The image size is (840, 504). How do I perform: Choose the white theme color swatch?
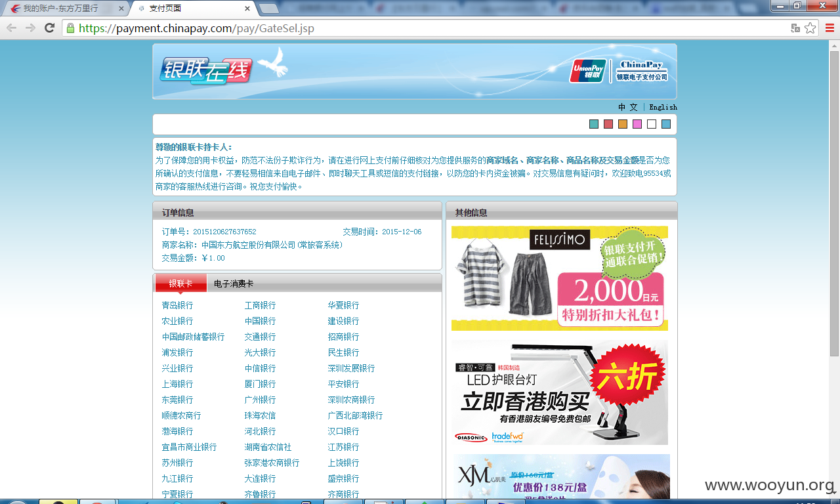(652, 124)
